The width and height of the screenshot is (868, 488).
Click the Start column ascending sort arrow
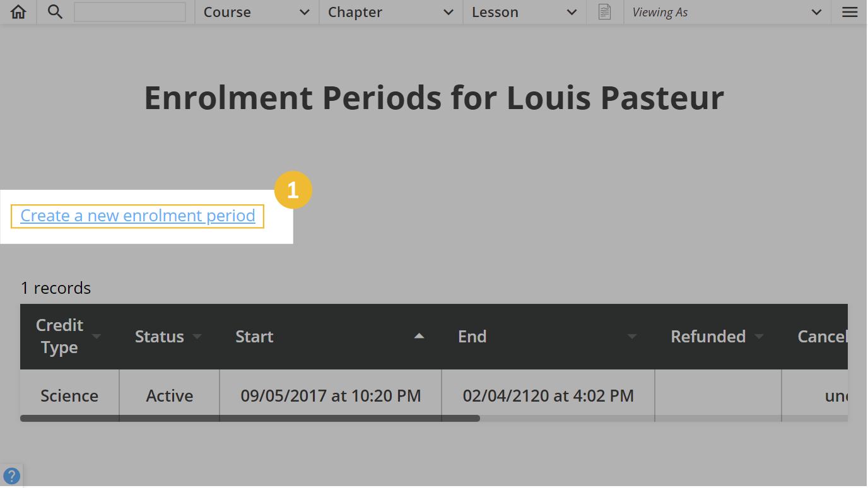click(x=419, y=337)
